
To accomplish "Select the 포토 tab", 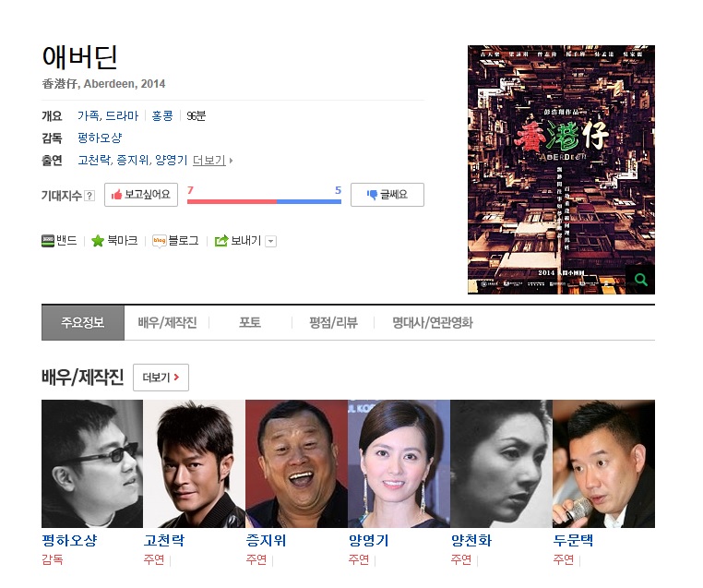I will (250, 322).
